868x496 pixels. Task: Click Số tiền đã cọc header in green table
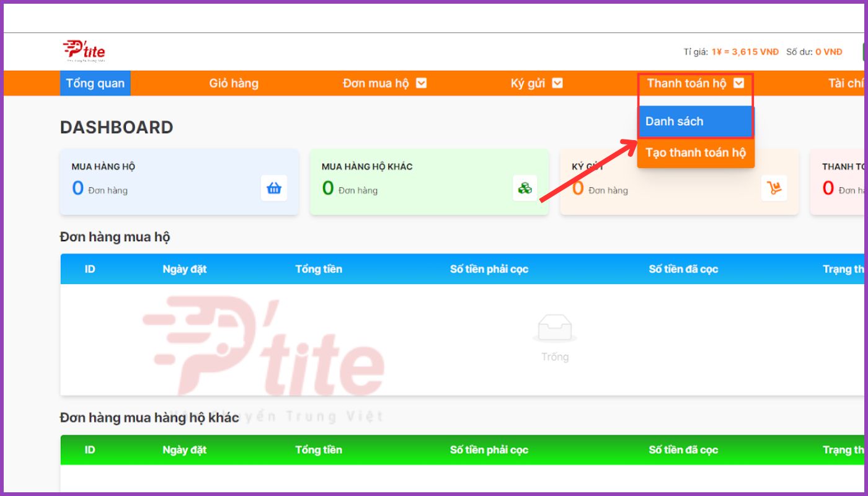click(683, 449)
